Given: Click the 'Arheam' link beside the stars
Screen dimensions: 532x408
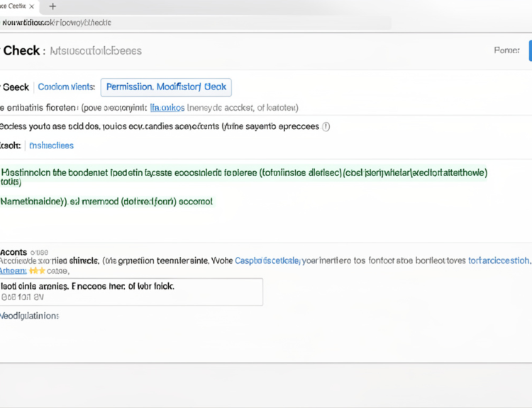Looking at the screenshot, I should (x=13, y=271).
